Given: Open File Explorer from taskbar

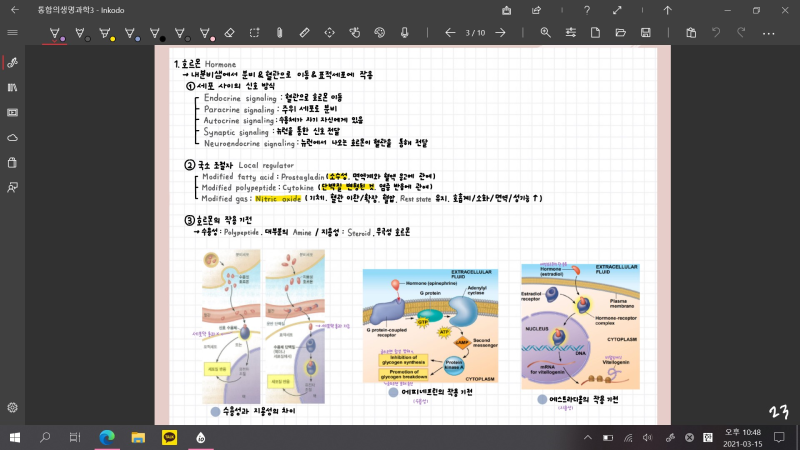Looking at the screenshot, I should (x=138, y=438).
